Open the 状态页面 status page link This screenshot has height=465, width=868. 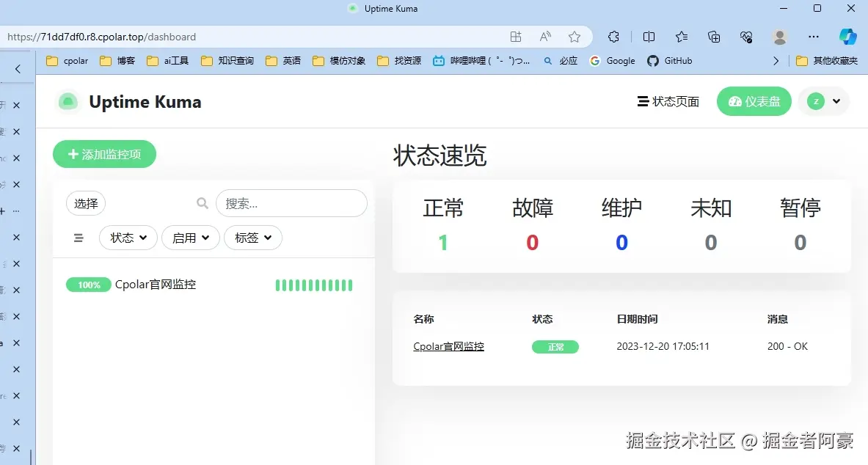coord(668,102)
